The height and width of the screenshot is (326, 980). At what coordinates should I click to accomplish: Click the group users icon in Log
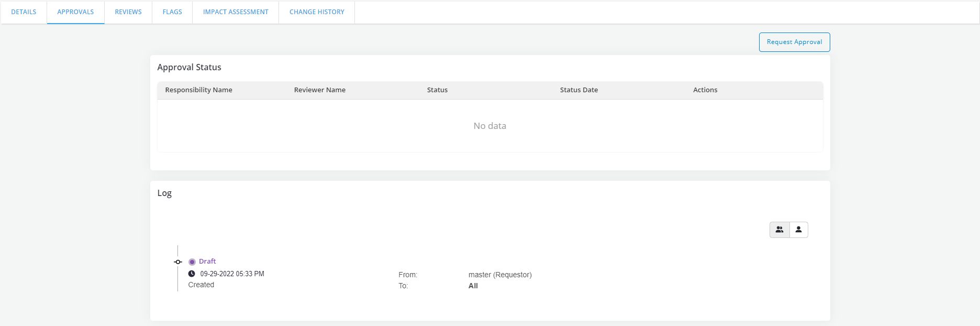click(x=779, y=230)
